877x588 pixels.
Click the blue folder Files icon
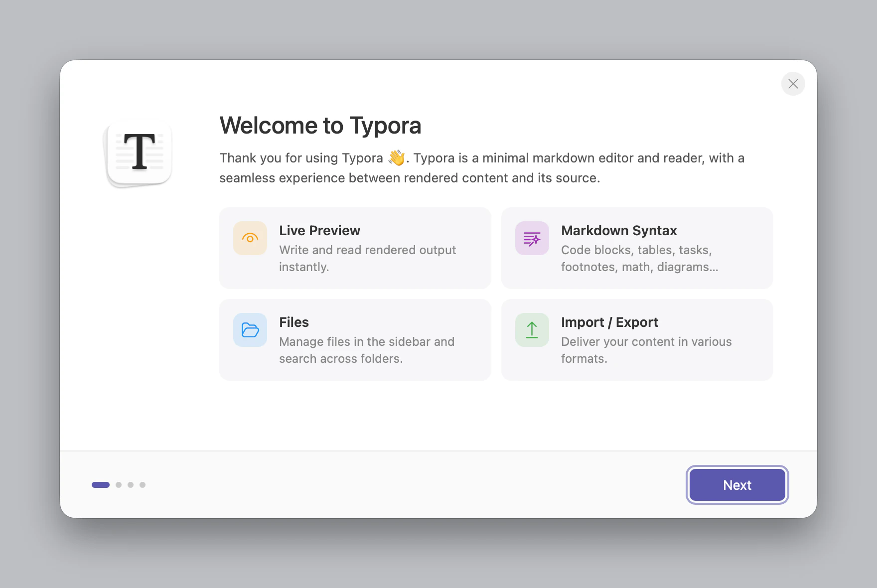(x=250, y=330)
